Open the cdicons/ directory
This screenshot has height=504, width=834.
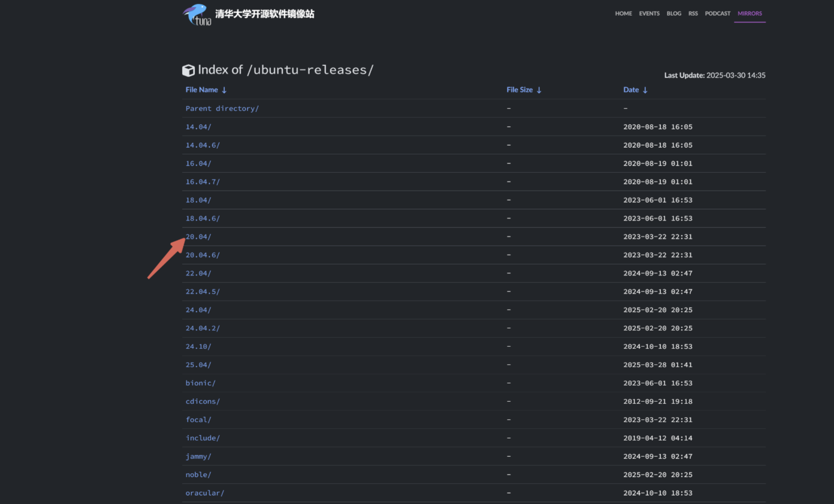pos(203,402)
